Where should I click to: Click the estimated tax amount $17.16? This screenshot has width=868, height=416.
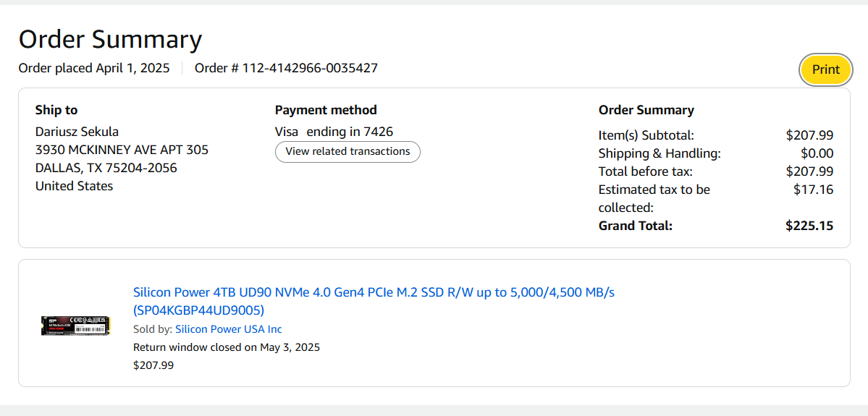coord(813,190)
